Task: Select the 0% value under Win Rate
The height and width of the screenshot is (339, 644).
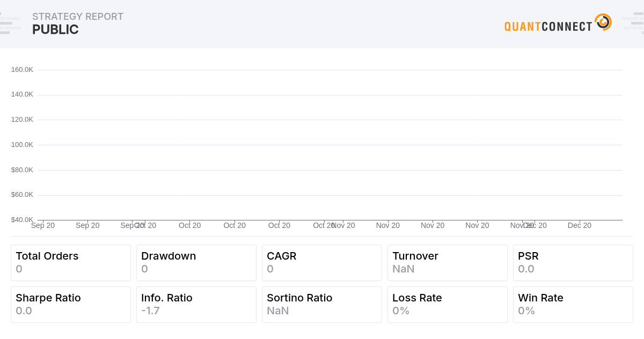Action: [x=526, y=311]
